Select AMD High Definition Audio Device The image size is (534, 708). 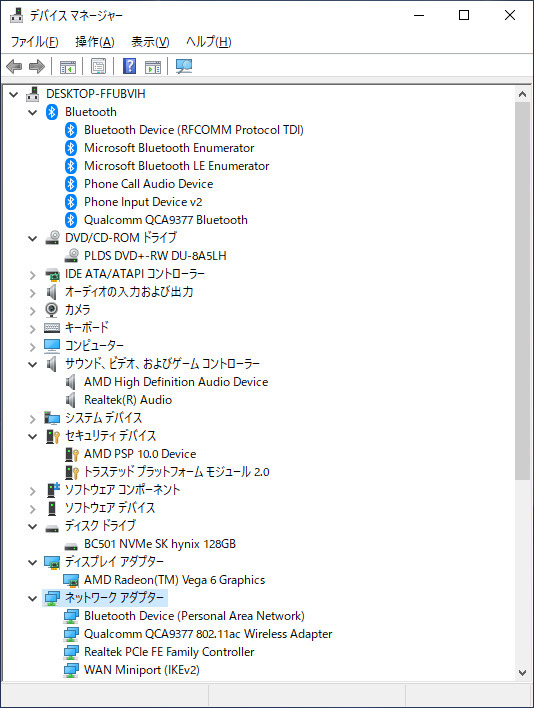[x=176, y=382]
